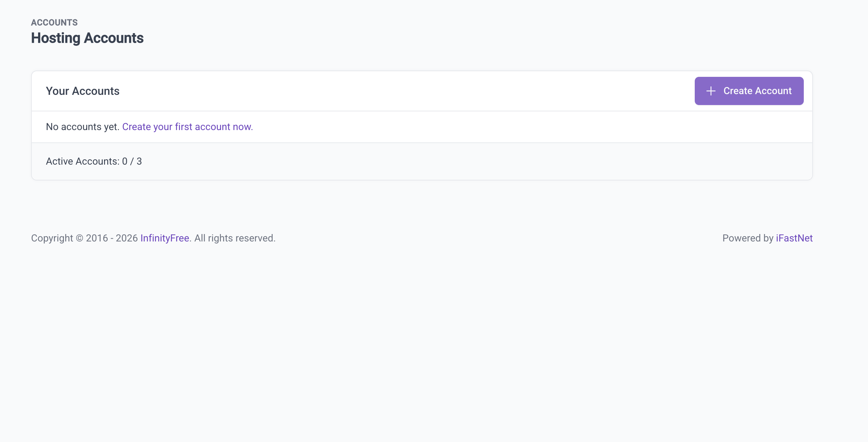Click InfinityFree in the copyright notice
Screen dimensions: 868x442
164,238
